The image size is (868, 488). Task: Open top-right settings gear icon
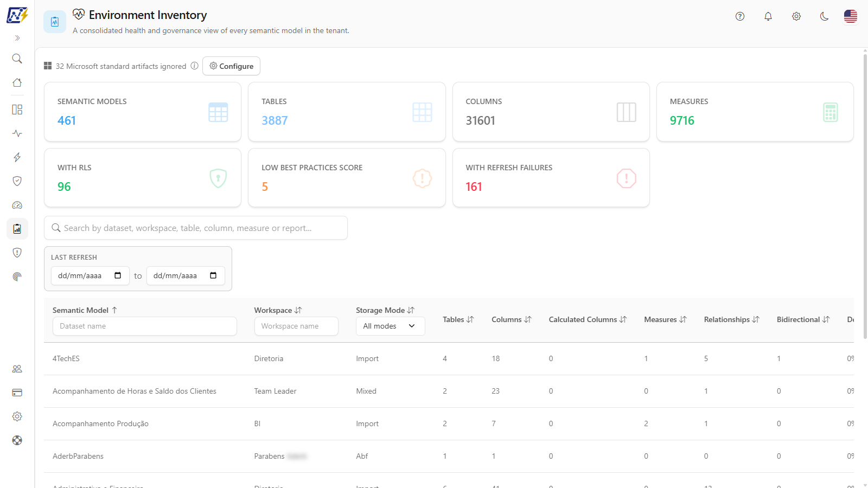click(x=796, y=16)
